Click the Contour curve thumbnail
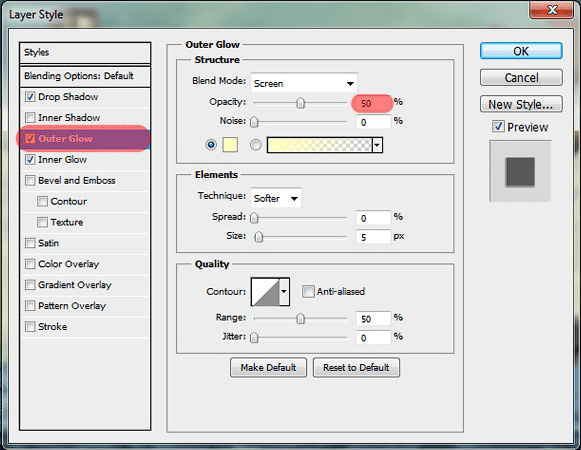 [x=265, y=292]
